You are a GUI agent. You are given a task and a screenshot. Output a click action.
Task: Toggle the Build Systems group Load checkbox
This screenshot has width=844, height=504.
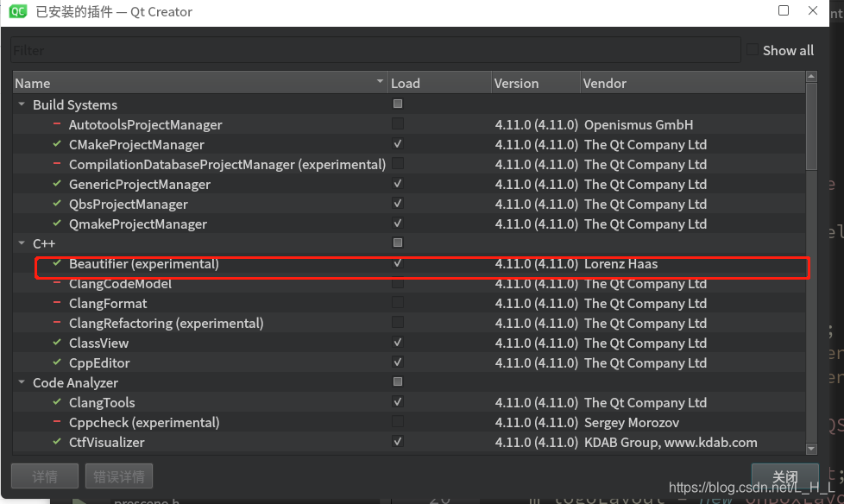click(x=398, y=104)
